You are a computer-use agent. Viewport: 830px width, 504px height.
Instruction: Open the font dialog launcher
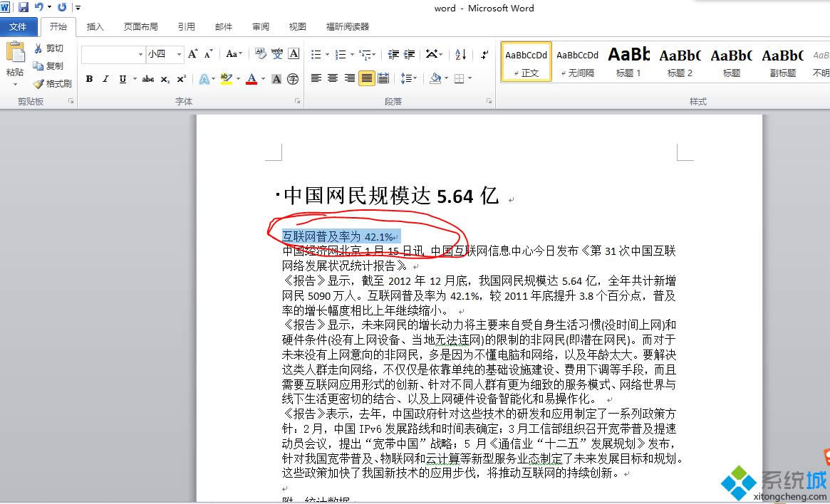coord(298,101)
